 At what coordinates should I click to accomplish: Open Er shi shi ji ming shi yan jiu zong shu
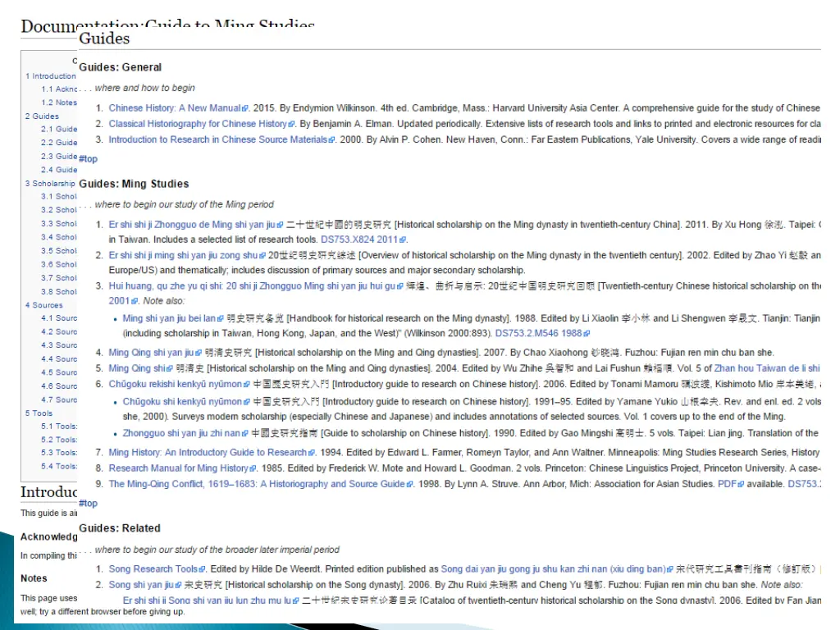tap(183, 255)
